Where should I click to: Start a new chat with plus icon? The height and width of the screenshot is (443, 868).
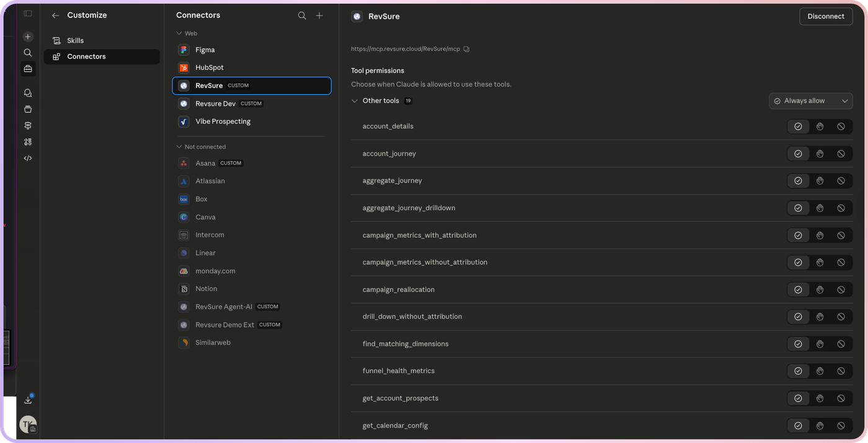(28, 37)
